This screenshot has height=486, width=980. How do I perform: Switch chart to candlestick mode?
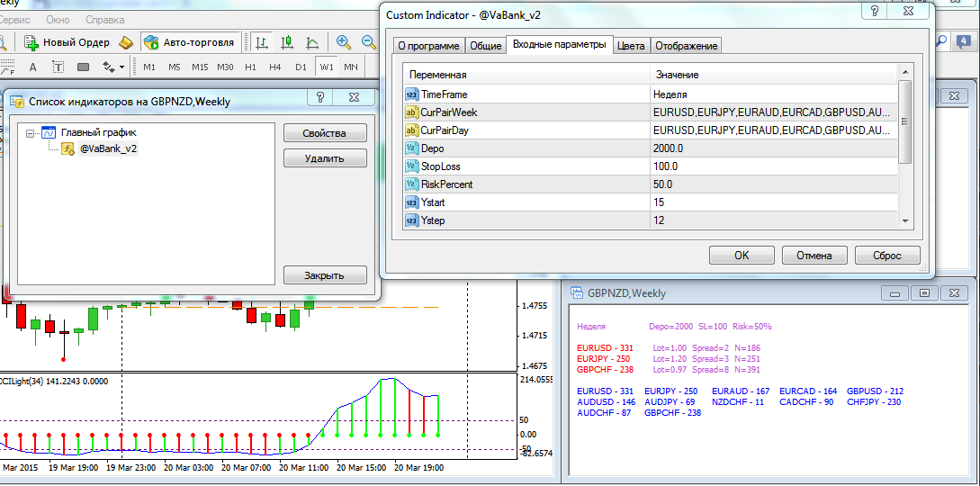(x=287, y=42)
